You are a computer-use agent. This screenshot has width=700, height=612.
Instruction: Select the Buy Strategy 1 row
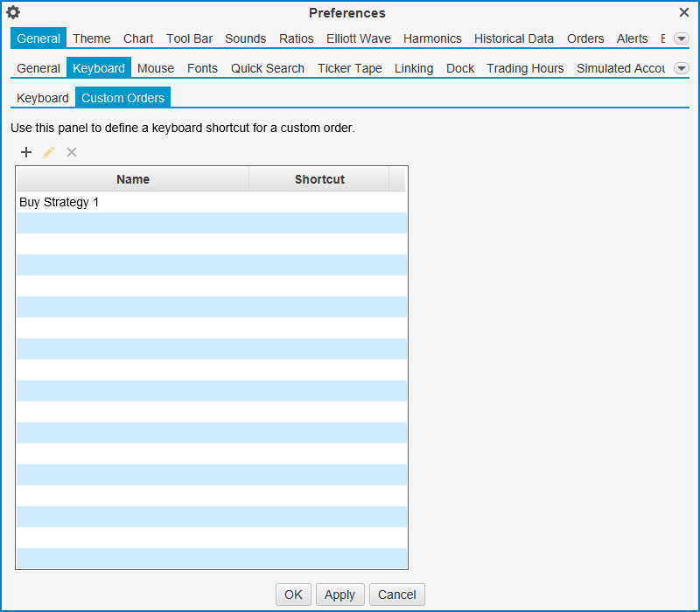pos(131,202)
